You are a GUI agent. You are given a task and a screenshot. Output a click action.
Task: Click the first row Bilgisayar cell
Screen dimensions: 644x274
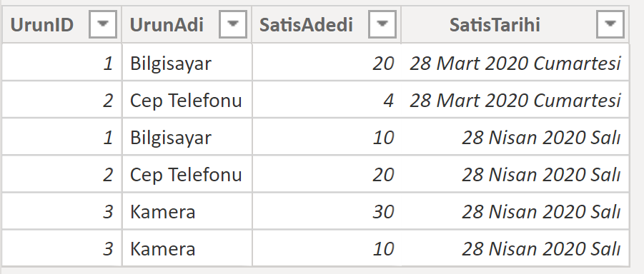click(x=187, y=63)
